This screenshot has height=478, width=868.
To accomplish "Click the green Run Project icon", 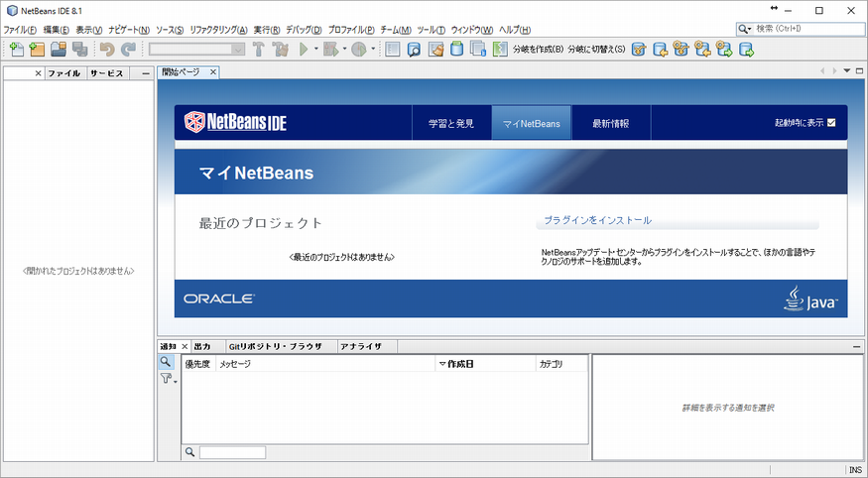I will (304, 50).
